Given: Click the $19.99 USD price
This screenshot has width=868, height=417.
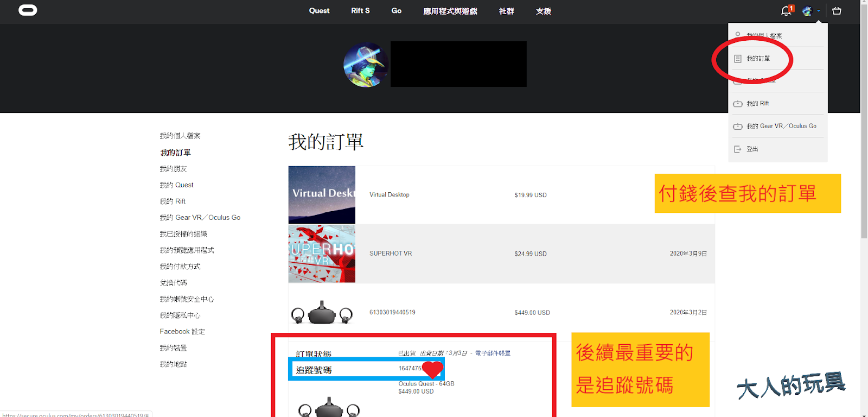Looking at the screenshot, I should (531, 195).
